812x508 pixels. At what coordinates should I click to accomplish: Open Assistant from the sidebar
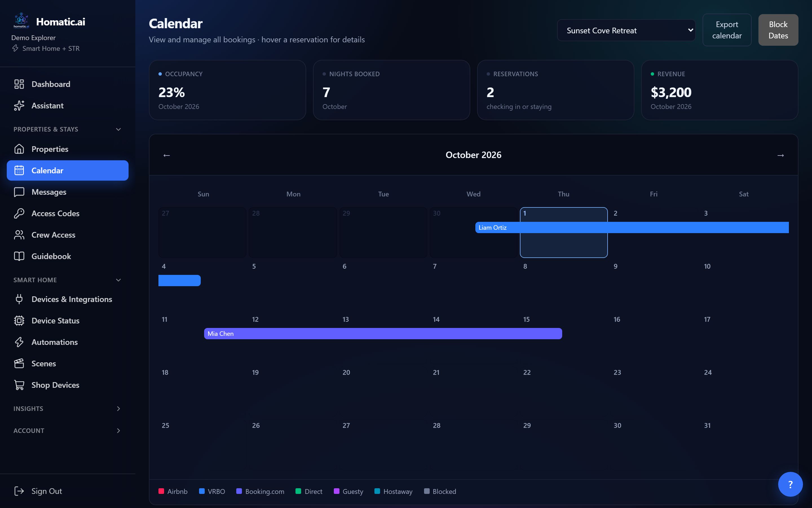pos(67,106)
